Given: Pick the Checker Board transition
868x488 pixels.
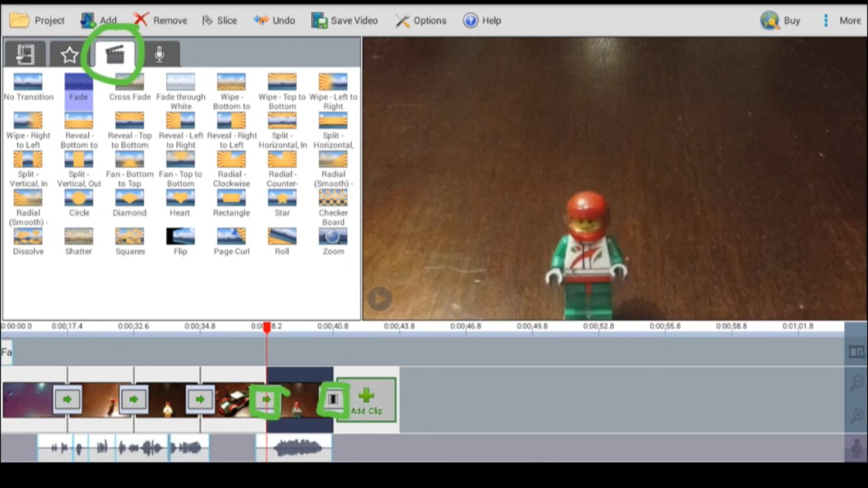Looking at the screenshot, I should click(333, 198).
